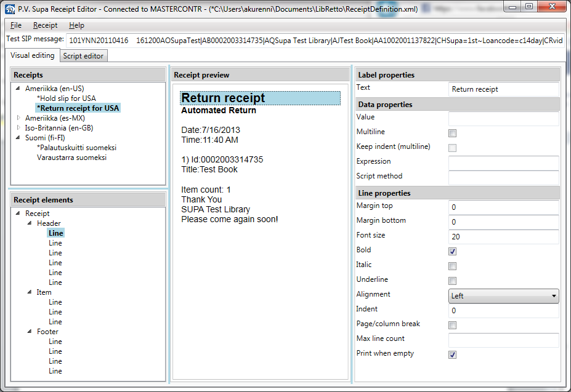
Task: Open the Help menu
Action: point(76,25)
